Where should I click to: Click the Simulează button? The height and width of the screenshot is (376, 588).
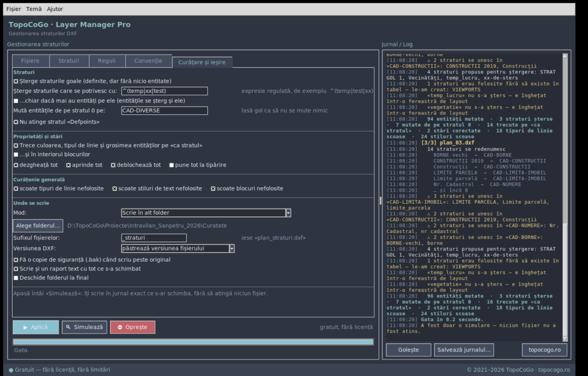[84, 327]
